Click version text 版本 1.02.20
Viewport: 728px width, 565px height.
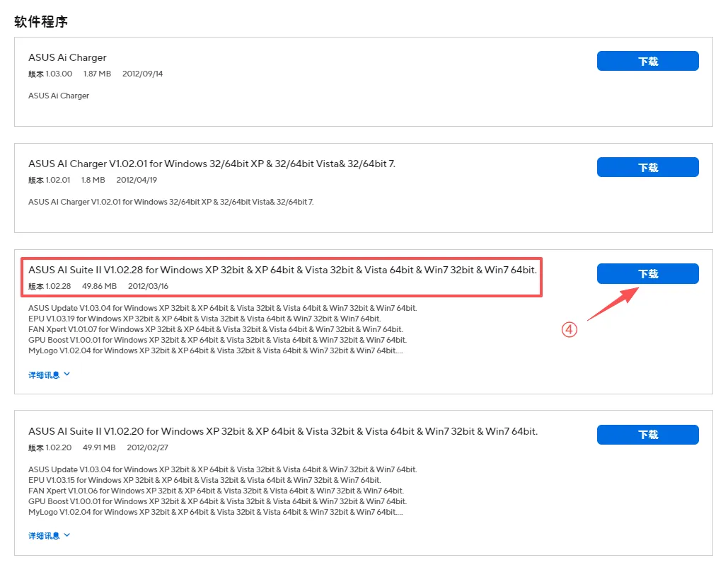point(50,448)
